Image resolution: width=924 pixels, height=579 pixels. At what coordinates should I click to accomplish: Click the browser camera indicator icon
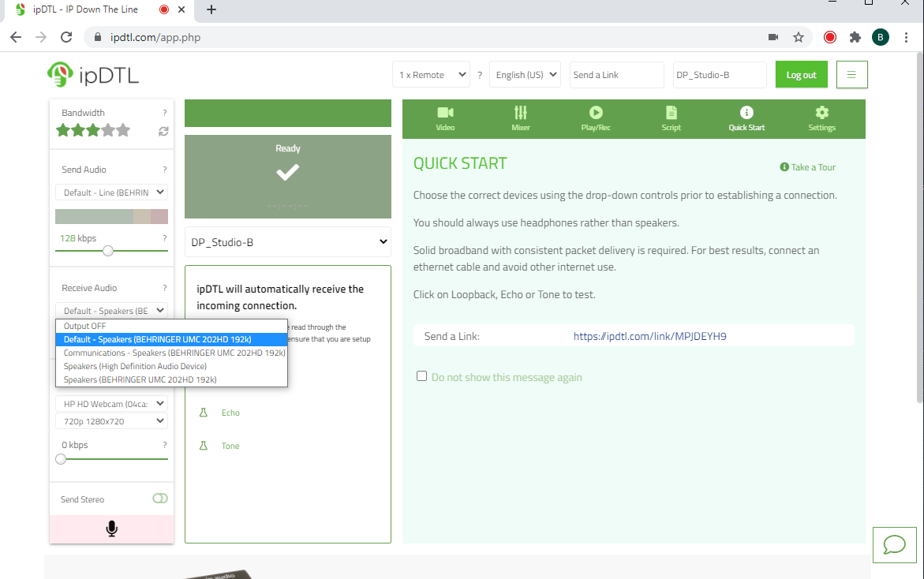tap(773, 37)
